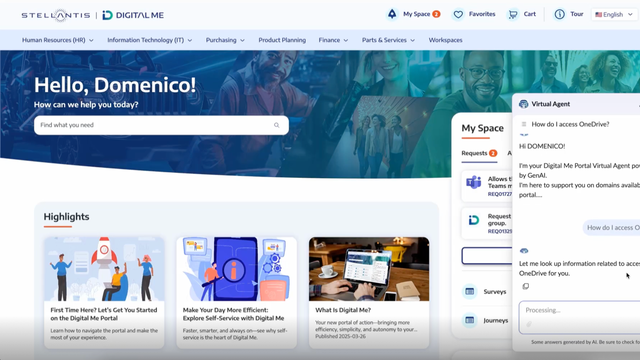Click the My Space notification badge
This screenshot has height=360, width=640.
[x=436, y=14]
